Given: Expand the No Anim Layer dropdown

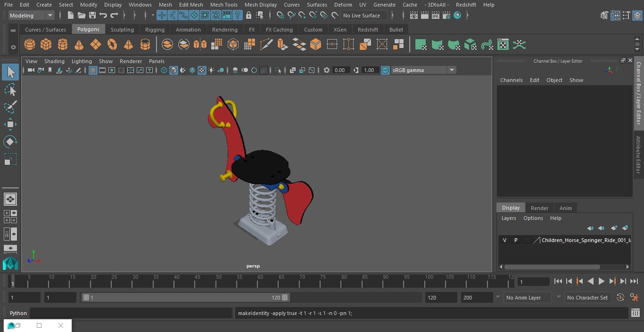Looking at the screenshot, I should [498, 297].
